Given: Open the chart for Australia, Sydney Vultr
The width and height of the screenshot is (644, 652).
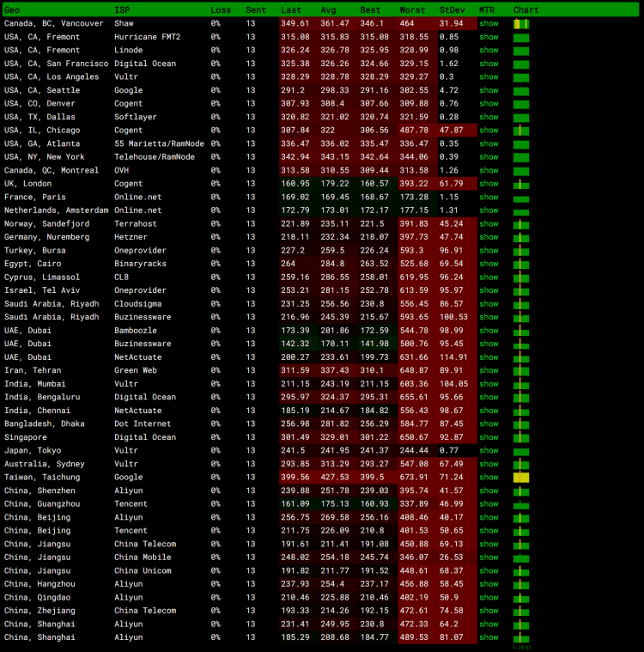Looking at the screenshot, I should point(521,464).
